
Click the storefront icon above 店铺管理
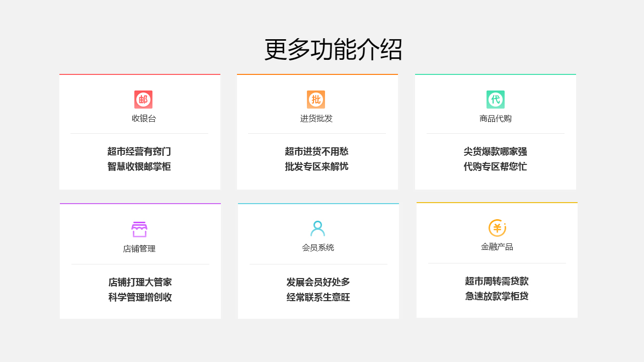140,229
